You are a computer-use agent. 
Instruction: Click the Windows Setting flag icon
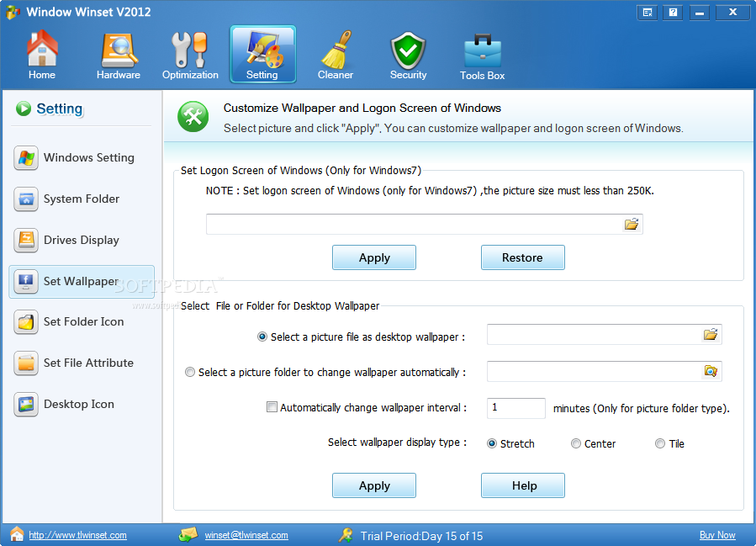click(x=26, y=157)
